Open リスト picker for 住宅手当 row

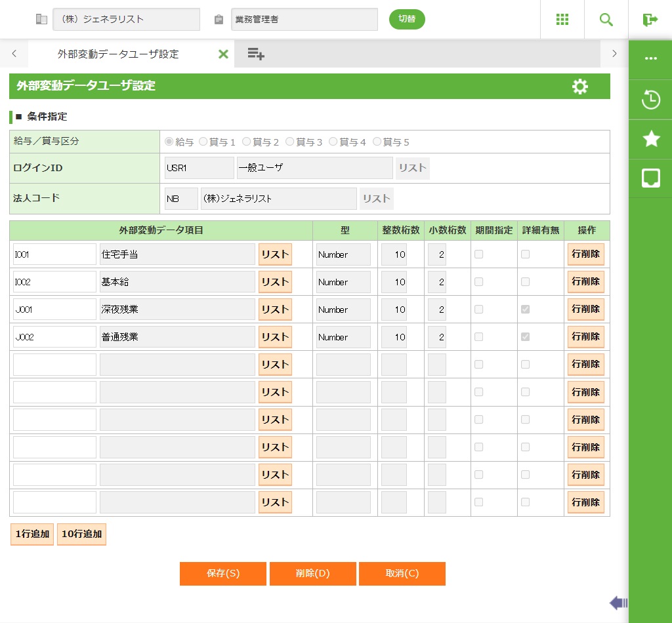coord(275,254)
